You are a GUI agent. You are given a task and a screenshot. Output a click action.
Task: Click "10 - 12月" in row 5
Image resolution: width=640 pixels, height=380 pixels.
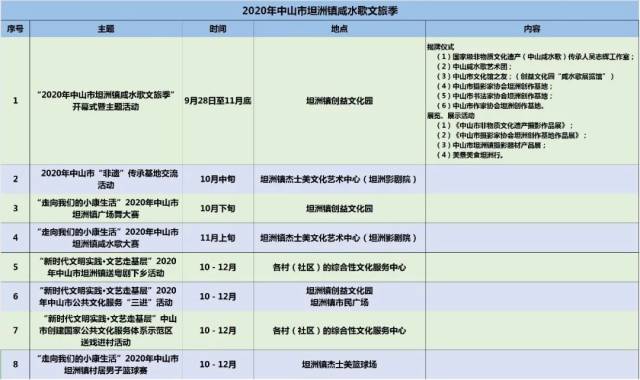218,267
